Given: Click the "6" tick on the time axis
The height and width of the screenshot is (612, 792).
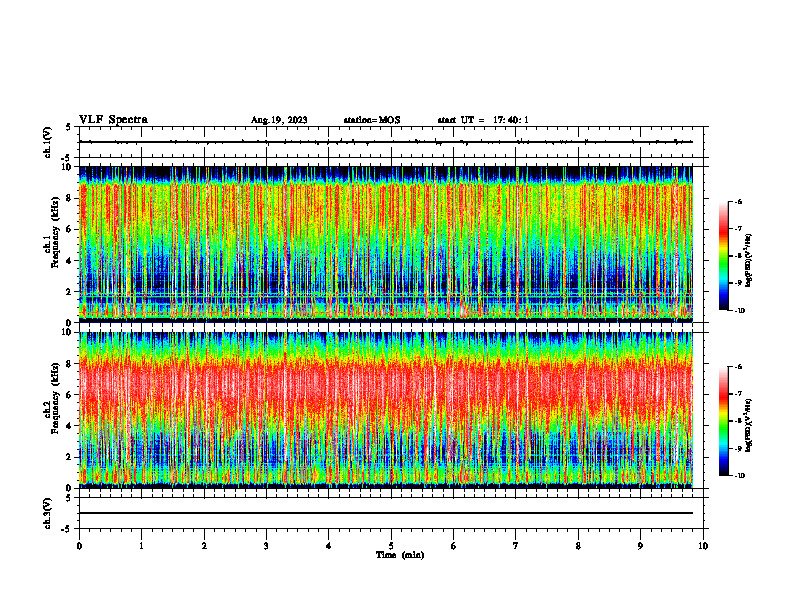Looking at the screenshot, I should pyautogui.click(x=454, y=546).
